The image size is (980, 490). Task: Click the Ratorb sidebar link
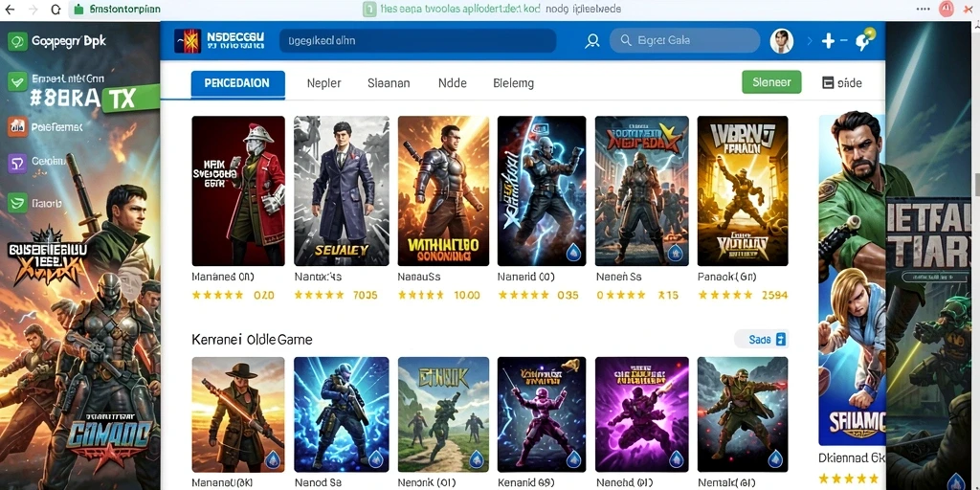coord(46,203)
